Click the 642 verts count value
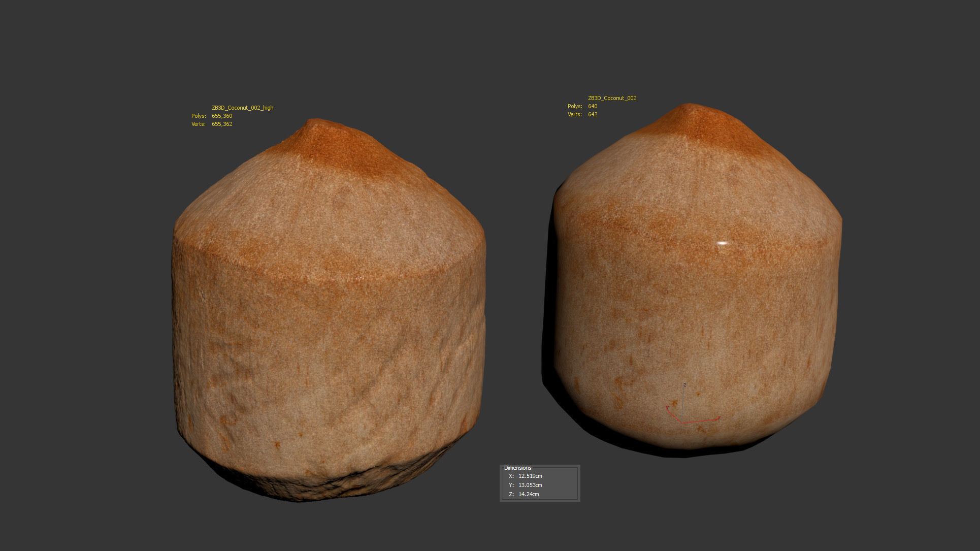Viewport: 980px width, 551px height. coord(593,114)
